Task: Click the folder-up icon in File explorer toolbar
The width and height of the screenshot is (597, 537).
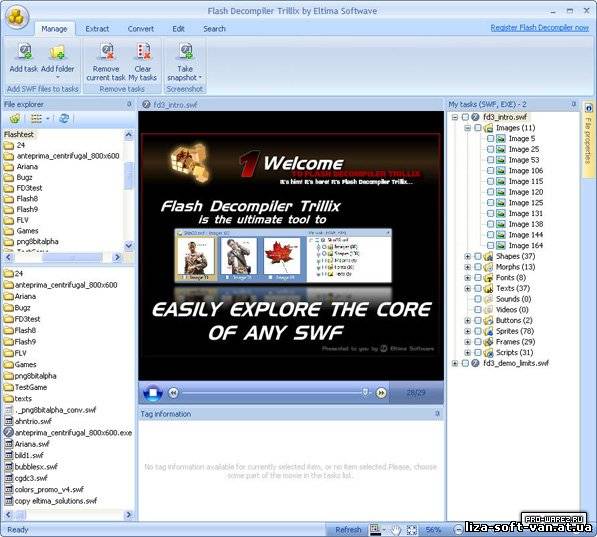Action: 15,118
